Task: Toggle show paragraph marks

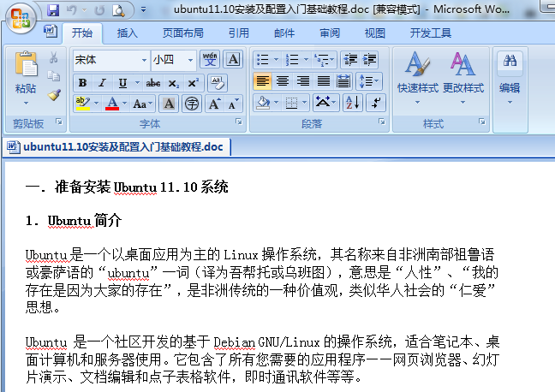Action: 375,103
